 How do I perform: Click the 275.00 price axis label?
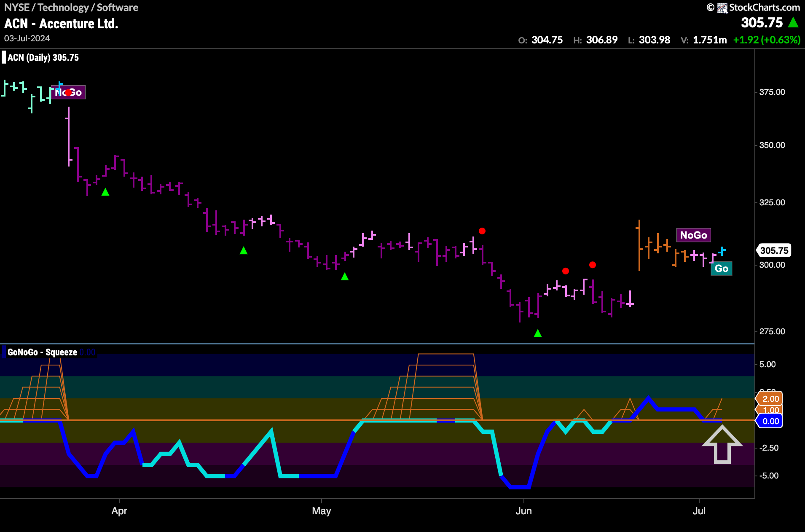coord(772,332)
